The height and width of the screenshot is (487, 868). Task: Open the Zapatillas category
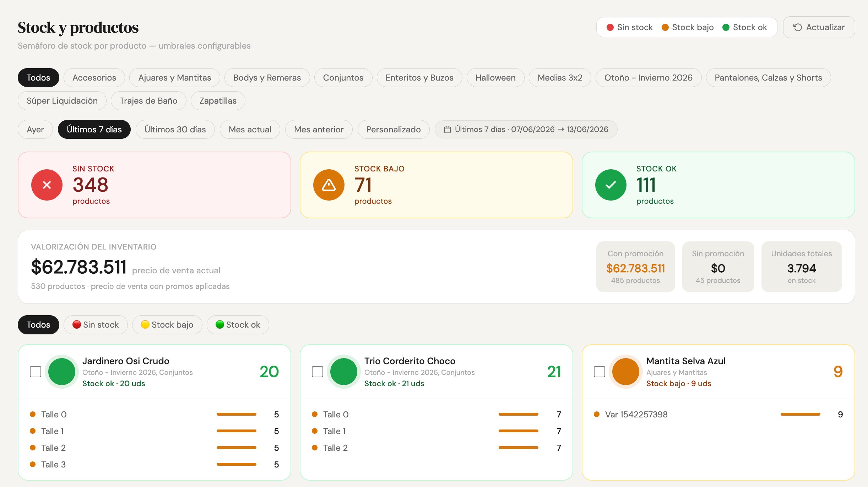click(218, 101)
